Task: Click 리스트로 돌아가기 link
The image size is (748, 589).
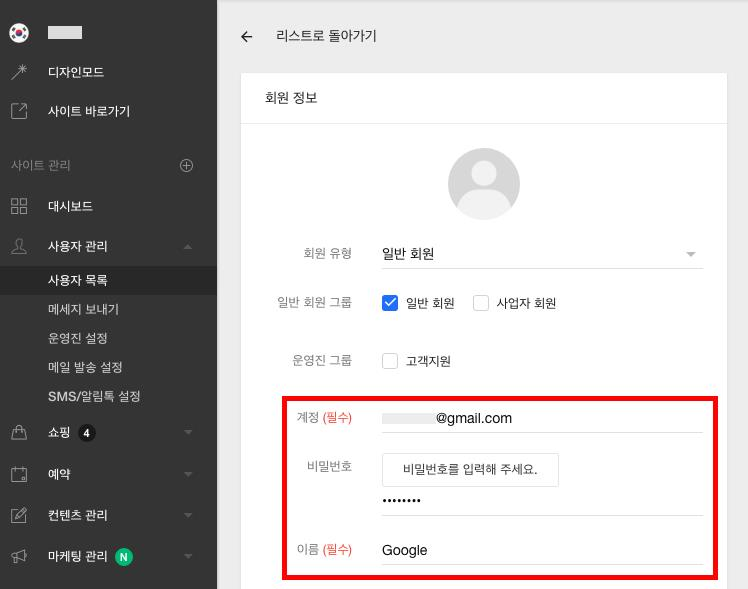Action: click(326, 36)
